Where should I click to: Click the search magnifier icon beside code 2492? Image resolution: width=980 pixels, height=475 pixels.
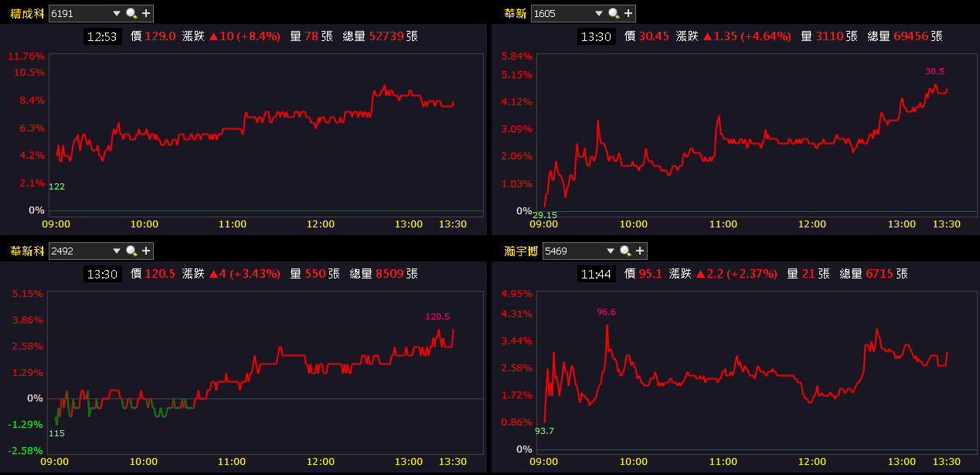[131, 251]
